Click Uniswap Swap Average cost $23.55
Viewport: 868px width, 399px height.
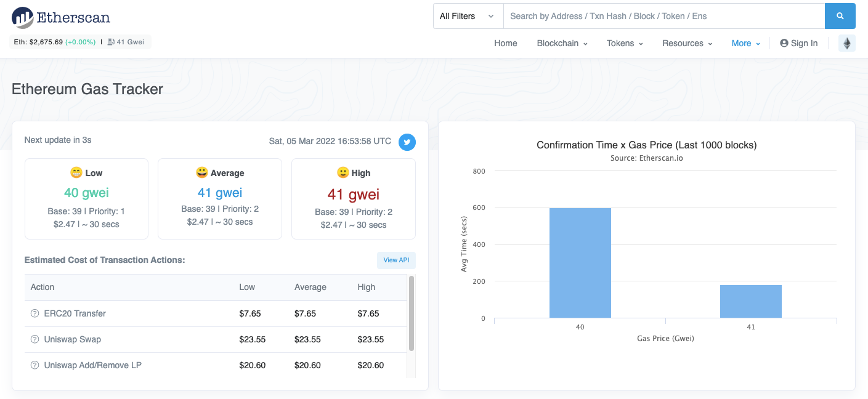(307, 339)
